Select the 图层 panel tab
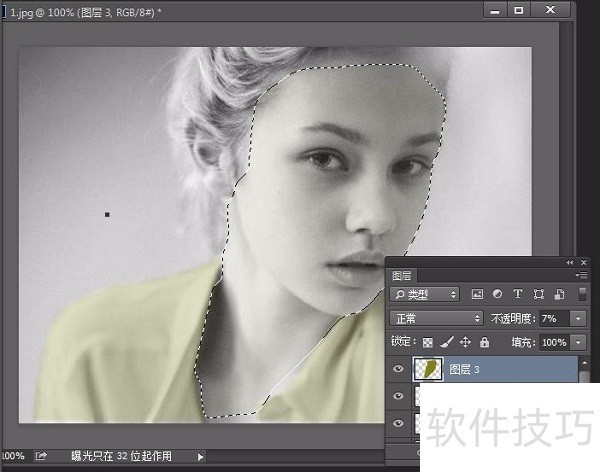This screenshot has width=600, height=472. [x=402, y=275]
